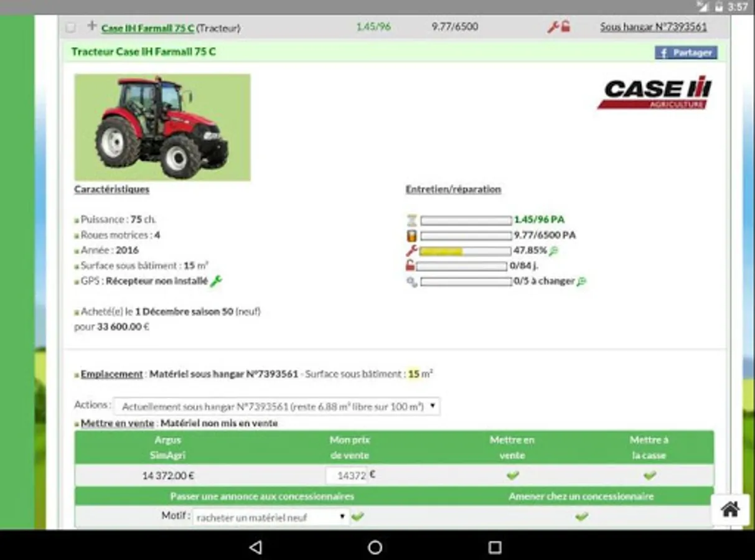
Task: Click Passer une annonce aux concessionnaires header
Action: pos(262,497)
